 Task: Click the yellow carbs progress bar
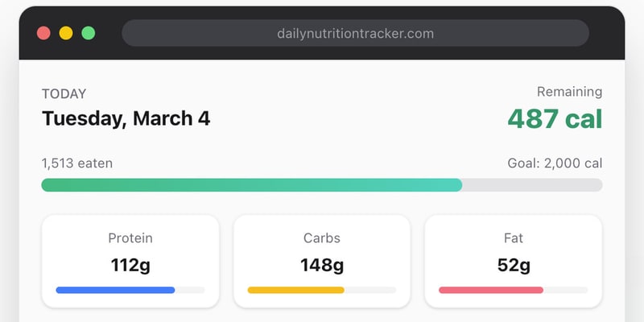[295, 290]
